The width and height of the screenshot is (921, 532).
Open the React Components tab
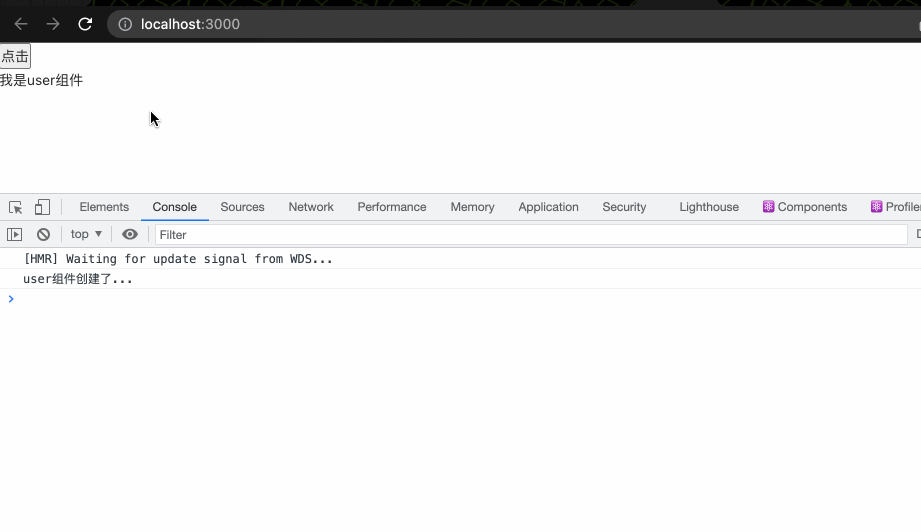805,207
